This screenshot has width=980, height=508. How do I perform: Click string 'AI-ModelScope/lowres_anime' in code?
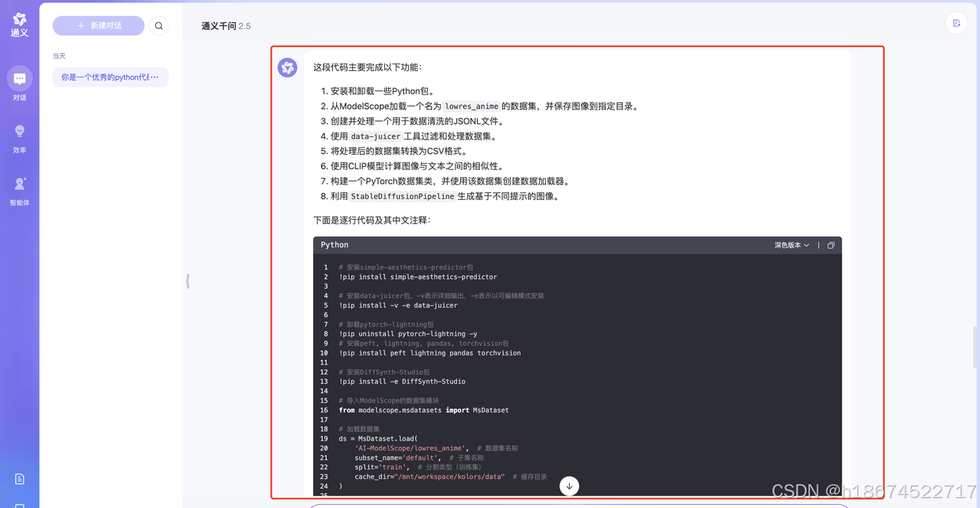[412, 448]
